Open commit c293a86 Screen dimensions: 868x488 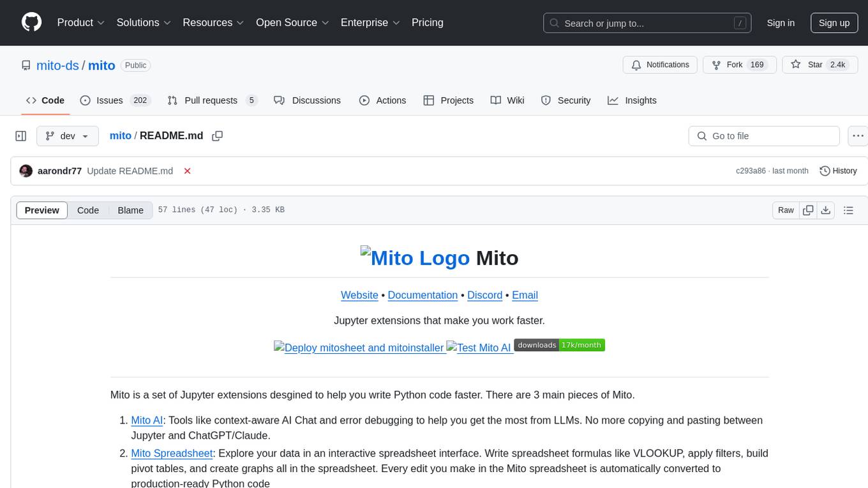[x=751, y=171]
